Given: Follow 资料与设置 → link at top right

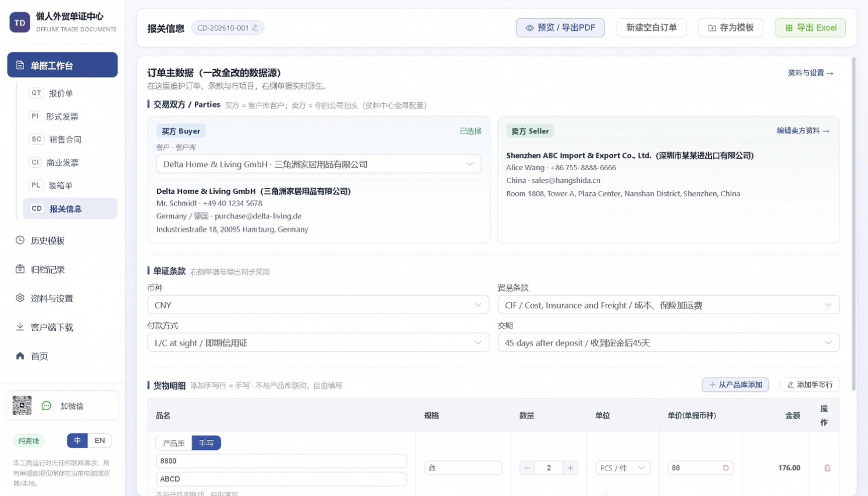Looking at the screenshot, I should tap(810, 73).
